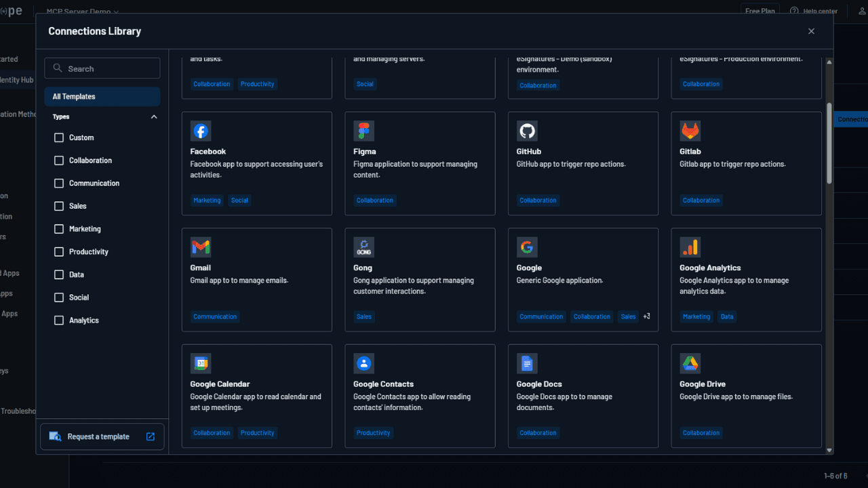This screenshot has width=868, height=488.
Task: Collapse the Types filter section
Action: click(x=153, y=117)
